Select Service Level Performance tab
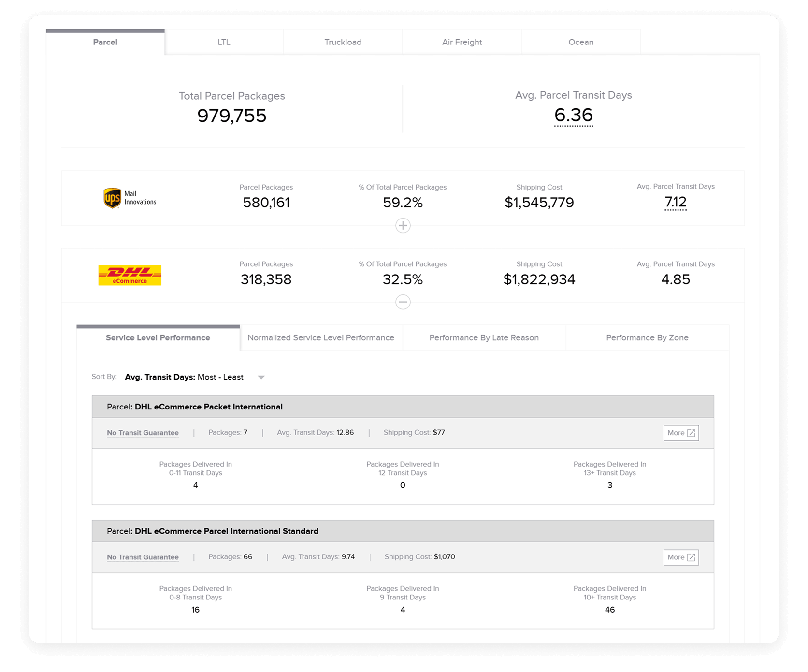 pos(158,337)
